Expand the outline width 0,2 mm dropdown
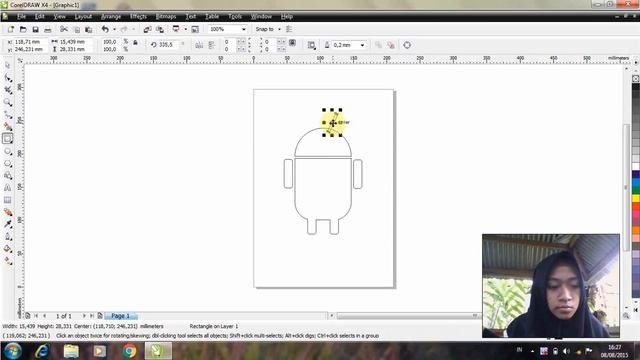This screenshot has width=640, height=360. click(x=362, y=45)
